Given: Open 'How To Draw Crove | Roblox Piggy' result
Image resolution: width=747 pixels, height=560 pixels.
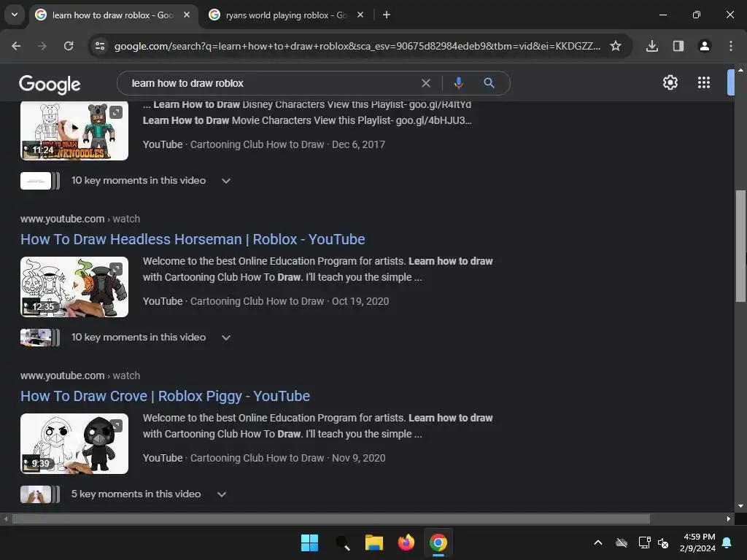Looking at the screenshot, I should pos(165,396).
